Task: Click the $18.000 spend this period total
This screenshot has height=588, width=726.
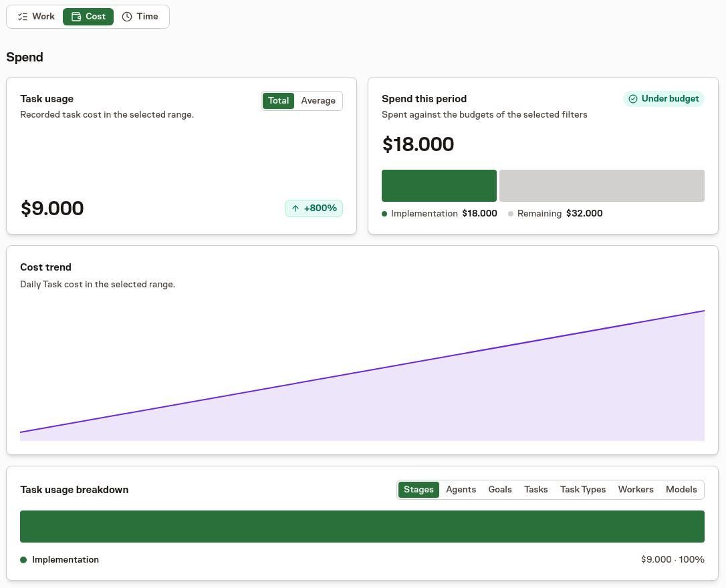Action: (x=418, y=144)
